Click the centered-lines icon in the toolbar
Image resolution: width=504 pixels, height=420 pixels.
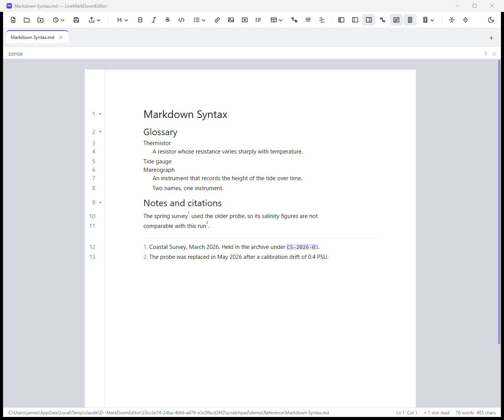point(322,20)
